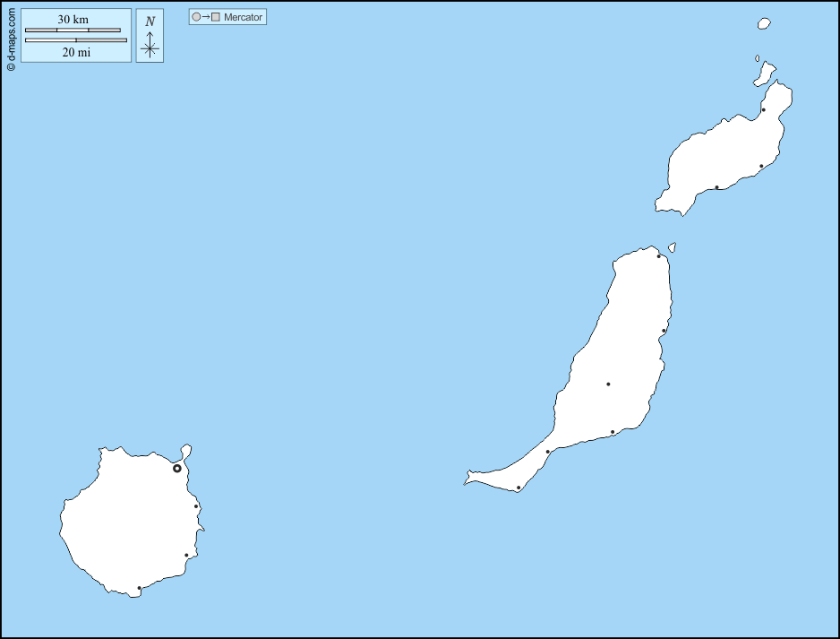The image size is (840, 639).
Task: Open the d-maps.com copyright link
Action: pos(11,38)
